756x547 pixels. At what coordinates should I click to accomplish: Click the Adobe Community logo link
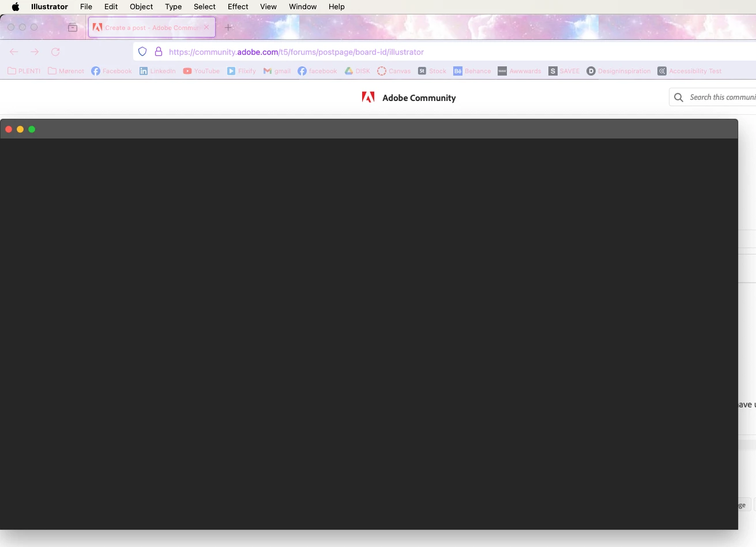point(408,98)
